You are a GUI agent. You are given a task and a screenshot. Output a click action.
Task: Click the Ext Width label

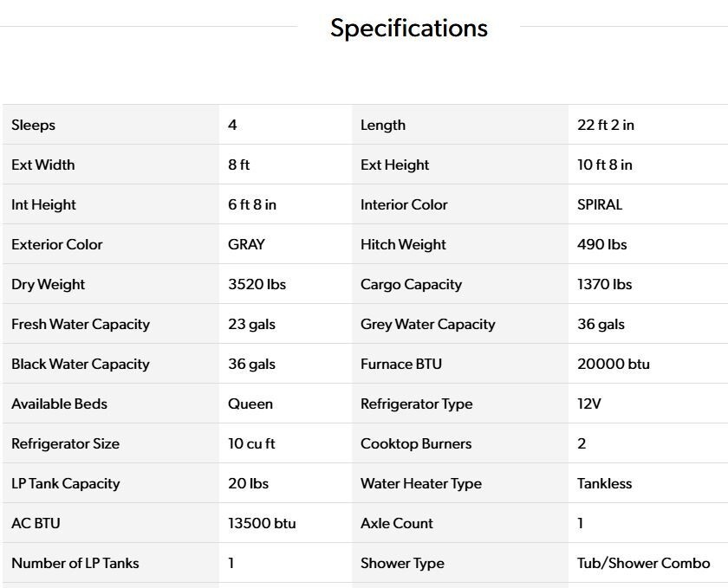(x=43, y=165)
